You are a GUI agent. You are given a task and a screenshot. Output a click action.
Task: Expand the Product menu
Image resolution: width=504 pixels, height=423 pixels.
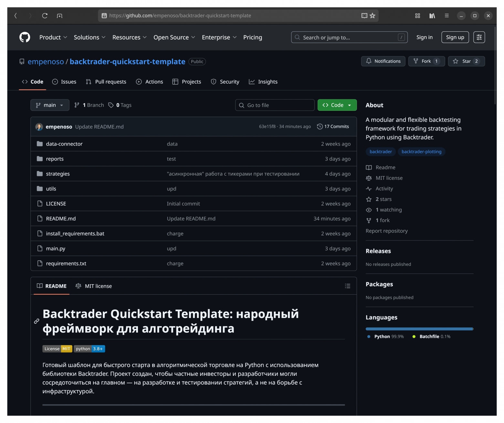[x=53, y=37]
